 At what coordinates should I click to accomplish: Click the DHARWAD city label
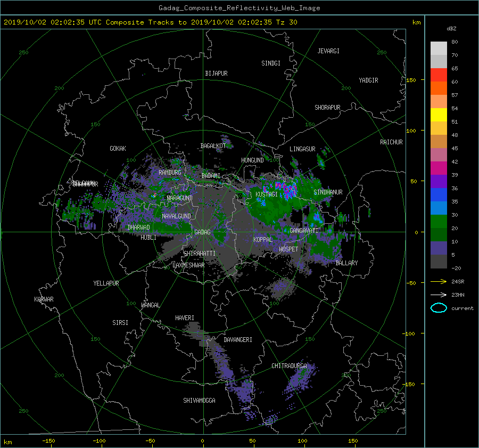138,227
